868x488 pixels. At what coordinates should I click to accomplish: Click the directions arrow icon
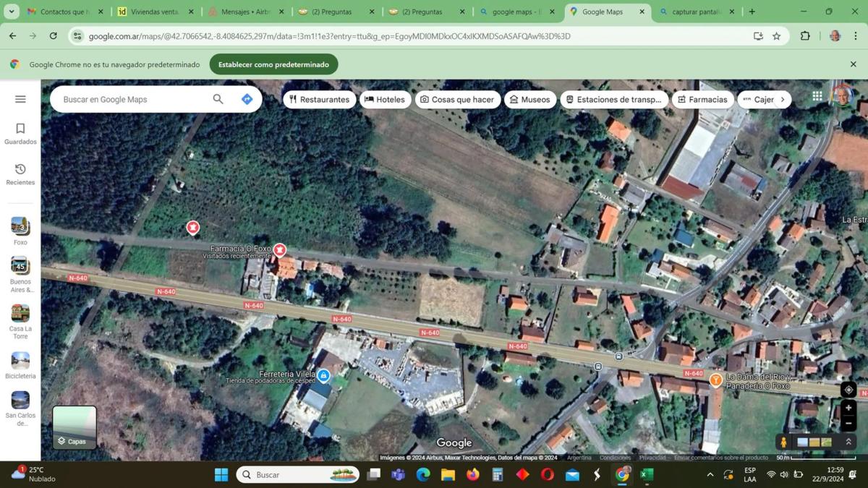click(x=247, y=99)
